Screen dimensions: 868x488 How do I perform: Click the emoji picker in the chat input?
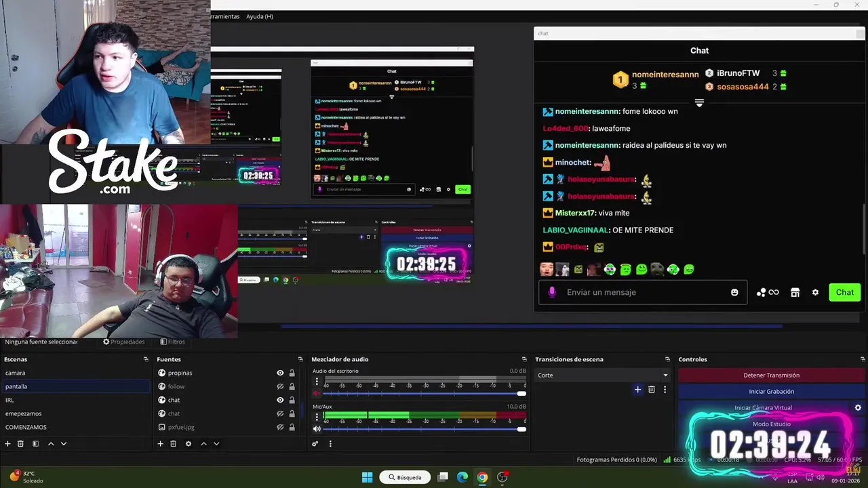coord(734,292)
